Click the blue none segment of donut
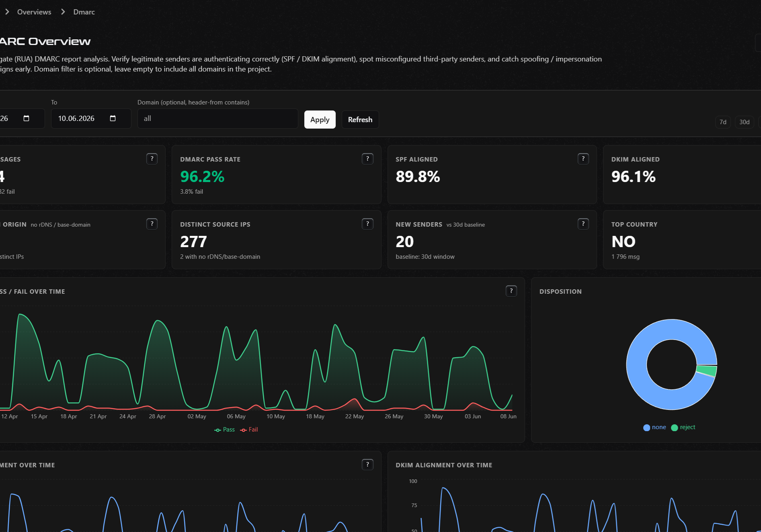The height and width of the screenshot is (532, 761). tap(637, 364)
